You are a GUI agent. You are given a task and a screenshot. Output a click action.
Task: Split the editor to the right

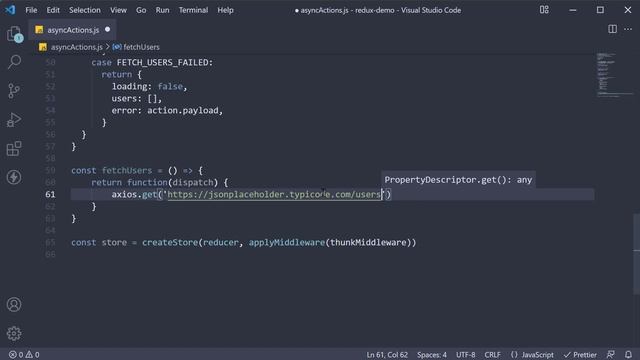pos(612,29)
